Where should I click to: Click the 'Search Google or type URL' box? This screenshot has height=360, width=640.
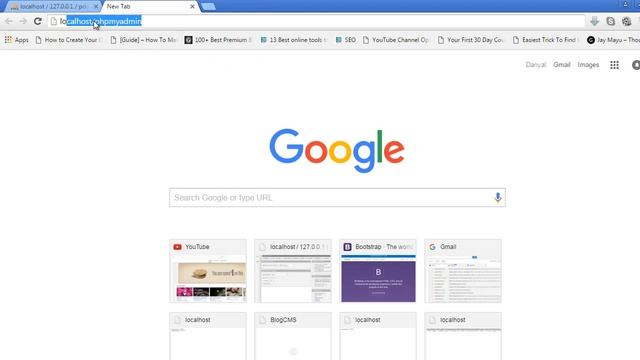[337, 198]
